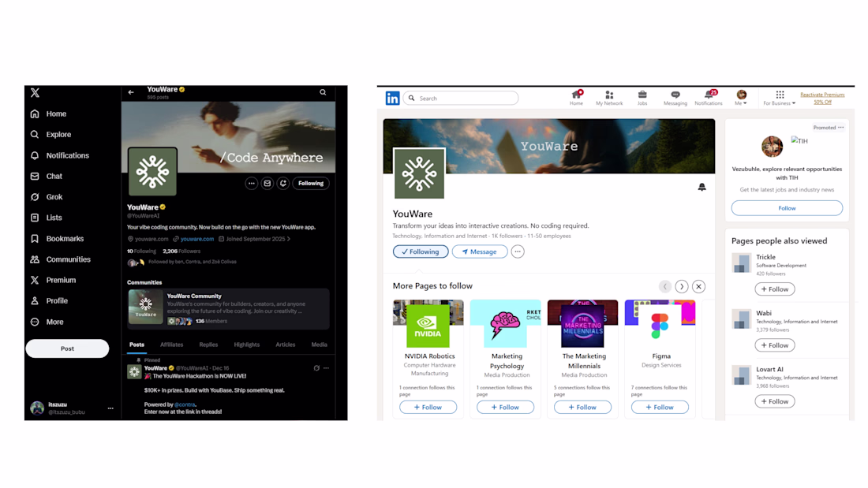Viewport: 868px width, 488px height.
Task: Open Lists in the X sidebar
Action: 47,218
